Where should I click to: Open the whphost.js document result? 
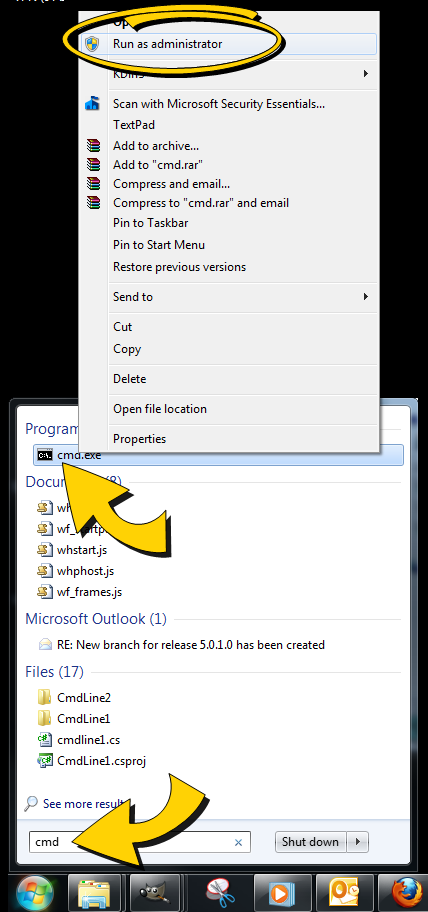[85, 571]
